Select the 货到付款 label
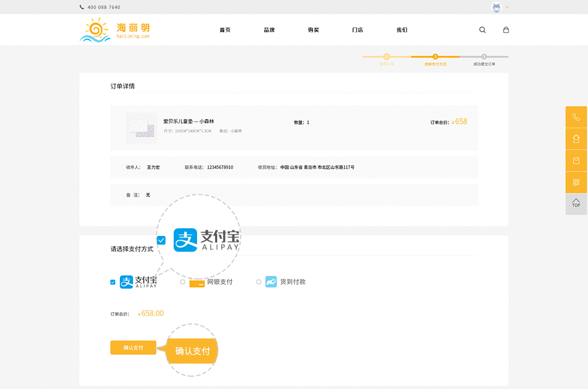Image resolution: width=588 pixels, height=389 pixels. click(x=293, y=282)
